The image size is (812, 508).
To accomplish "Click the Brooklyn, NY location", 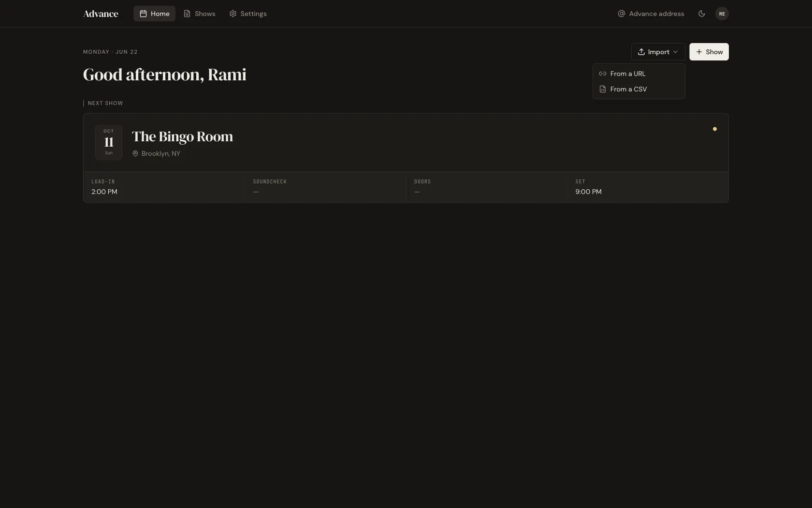I will click(156, 153).
